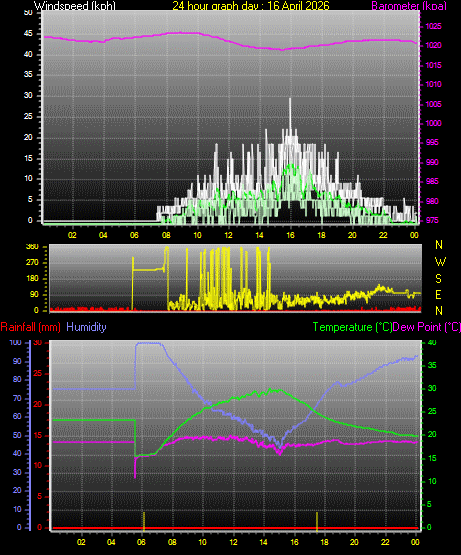Click the 25 windspeed axis value
Image resolution: width=461 pixels, height=555 pixels.
click(28, 116)
